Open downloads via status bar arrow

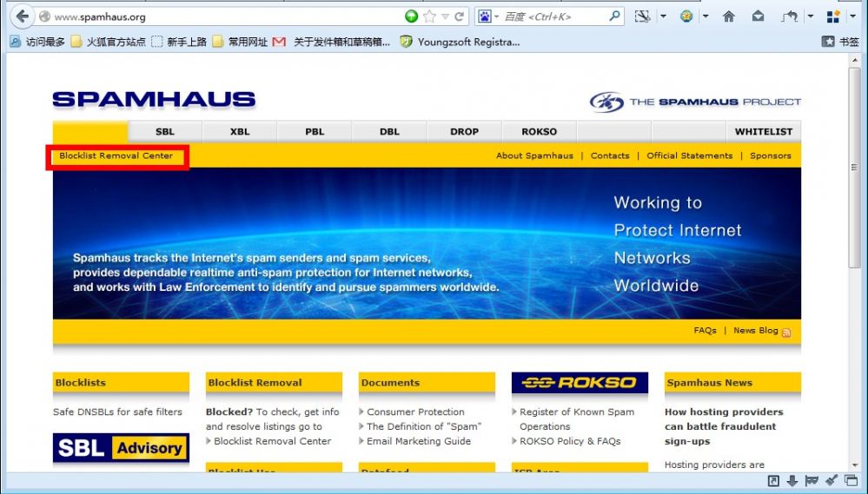[792, 481]
